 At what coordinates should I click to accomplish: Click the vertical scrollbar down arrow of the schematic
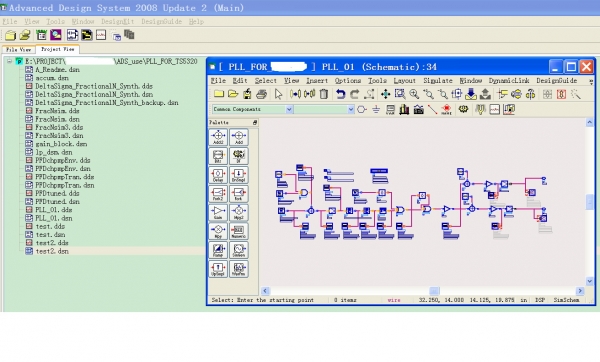pos(589,281)
